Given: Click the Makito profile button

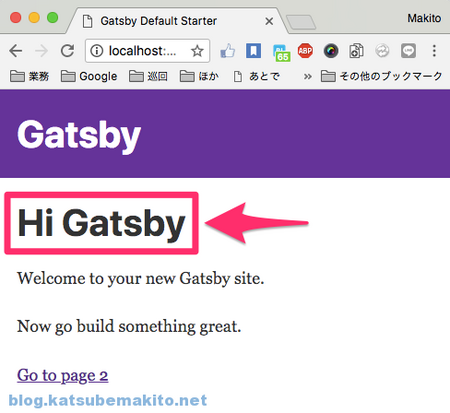Looking at the screenshot, I should 424,18.
